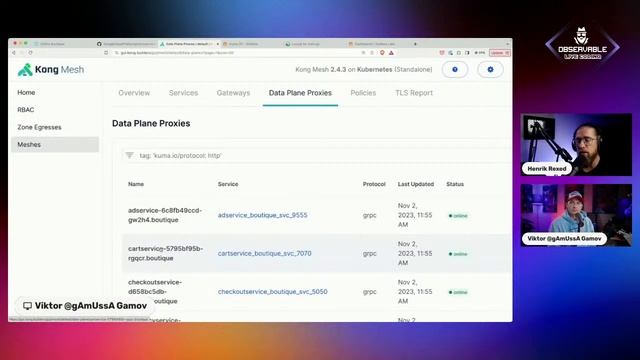Open checkoutservice_boutique_svc_5050 service link

tap(273, 292)
